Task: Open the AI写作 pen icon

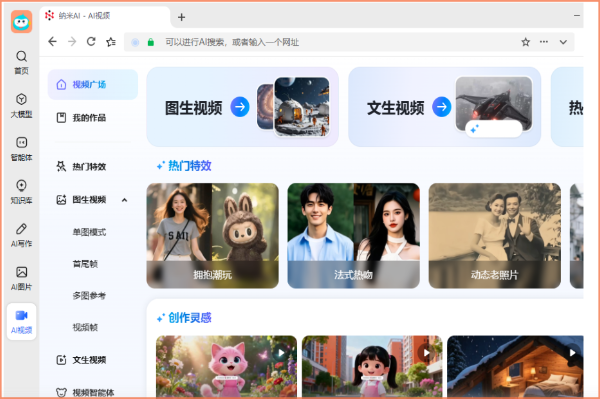Action: click(x=21, y=229)
